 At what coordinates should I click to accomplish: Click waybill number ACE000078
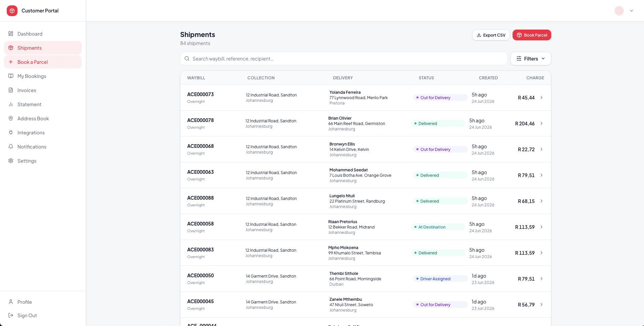(200, 120)
